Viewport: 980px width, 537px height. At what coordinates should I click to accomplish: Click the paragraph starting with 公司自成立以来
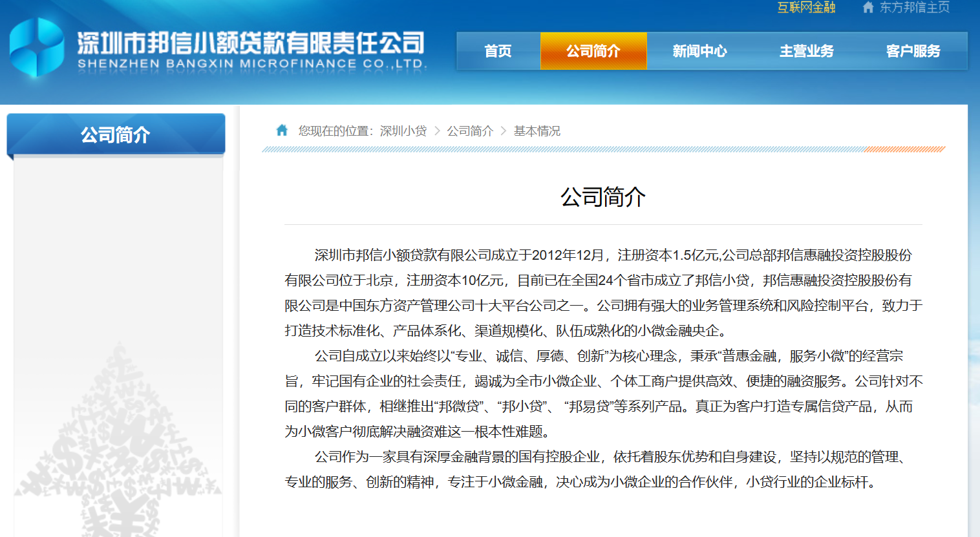(x=603, y=394)
